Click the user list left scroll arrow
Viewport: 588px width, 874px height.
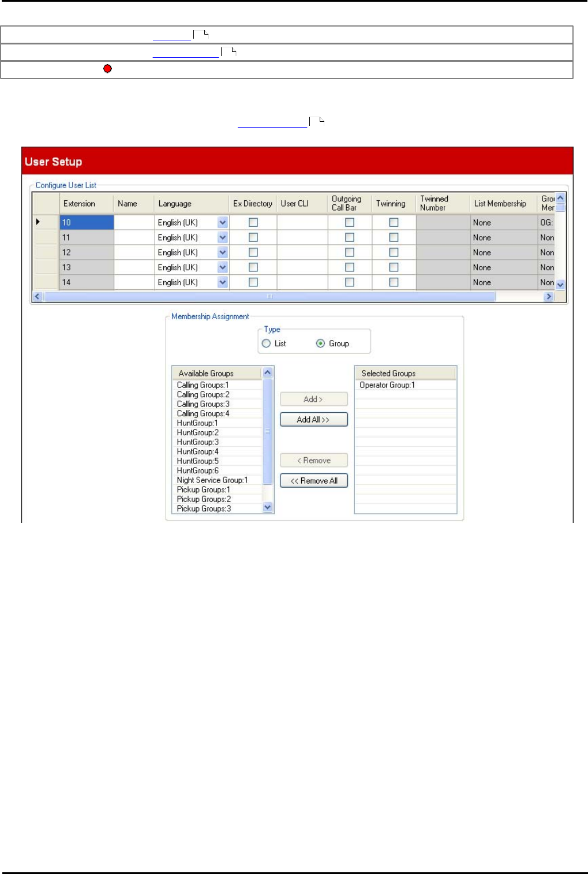click(38, 296)
